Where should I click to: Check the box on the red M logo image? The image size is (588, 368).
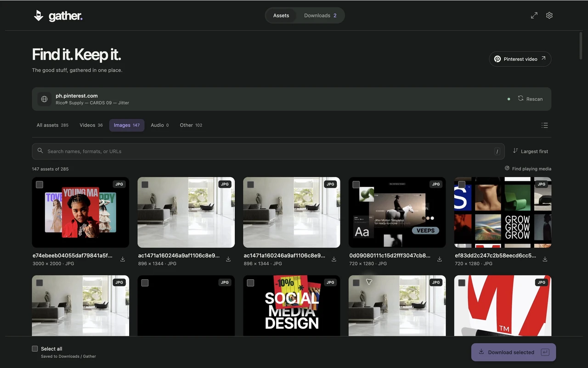click(x=462, y=283)
